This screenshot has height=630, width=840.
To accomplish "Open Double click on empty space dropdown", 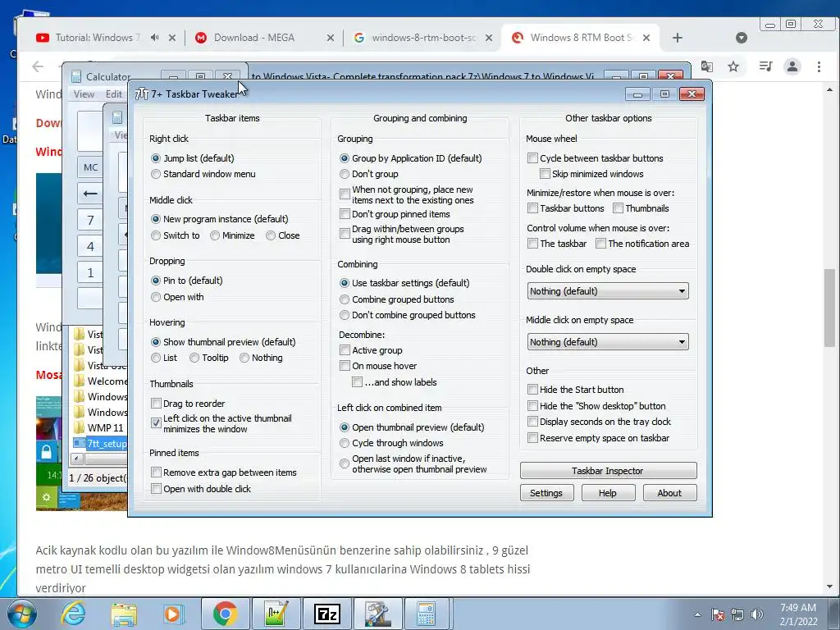I will tap(608, 291).
